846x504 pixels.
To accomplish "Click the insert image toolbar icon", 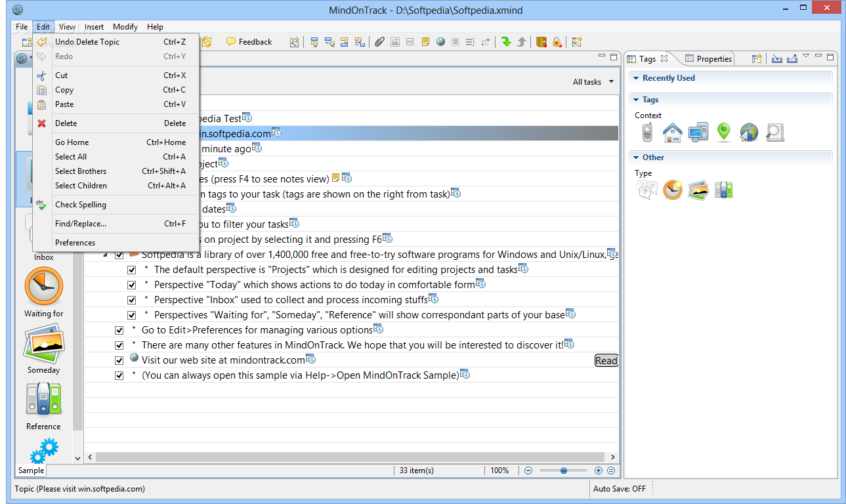I will [395, 42].
